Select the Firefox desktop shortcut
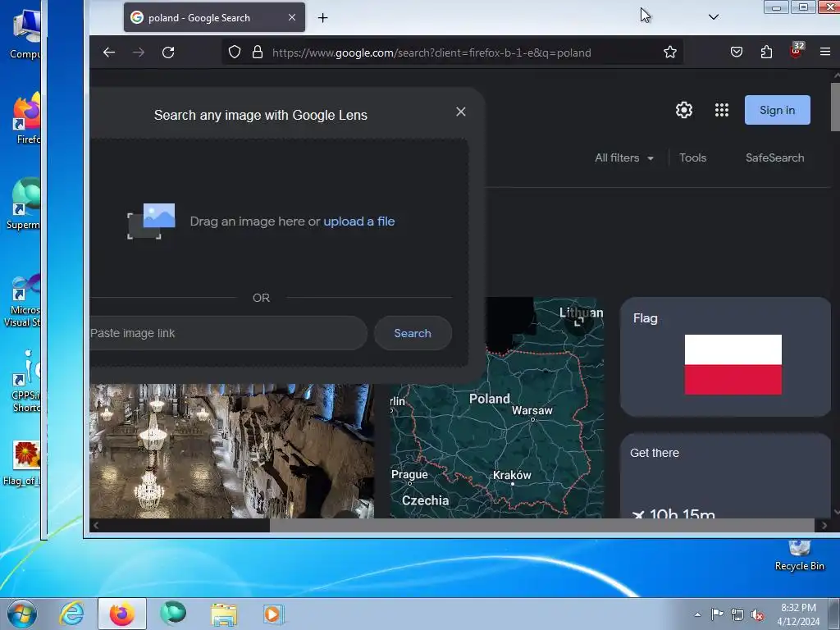 (x=27, y=119)
